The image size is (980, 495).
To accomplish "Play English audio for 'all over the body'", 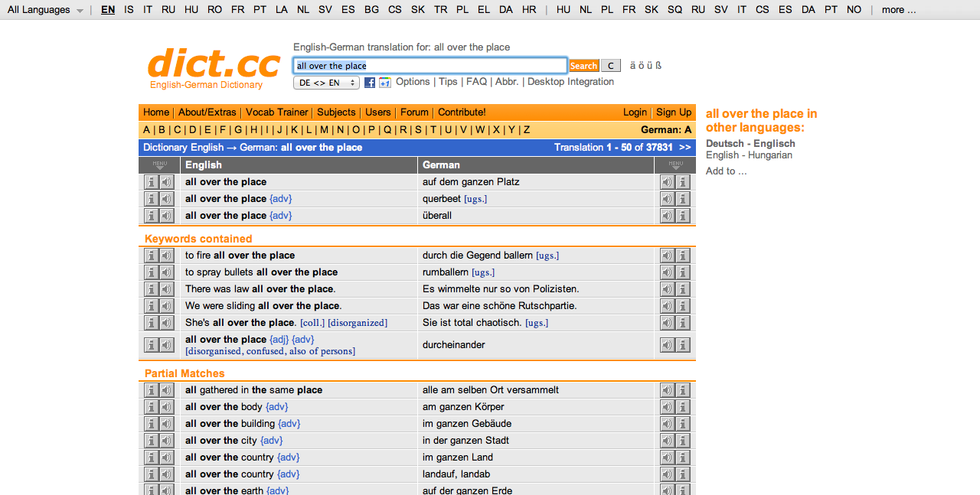I will pyautogui.click(x=166, y=407).
